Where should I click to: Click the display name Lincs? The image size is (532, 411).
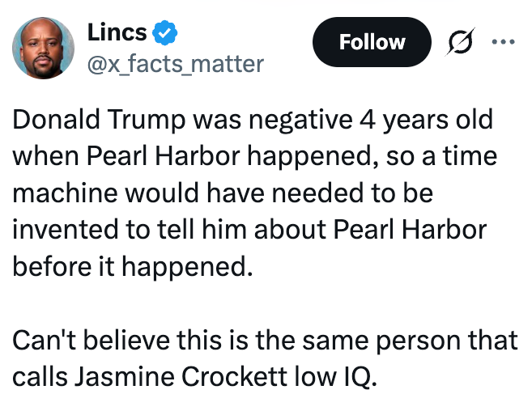click(x=117, y=32)
